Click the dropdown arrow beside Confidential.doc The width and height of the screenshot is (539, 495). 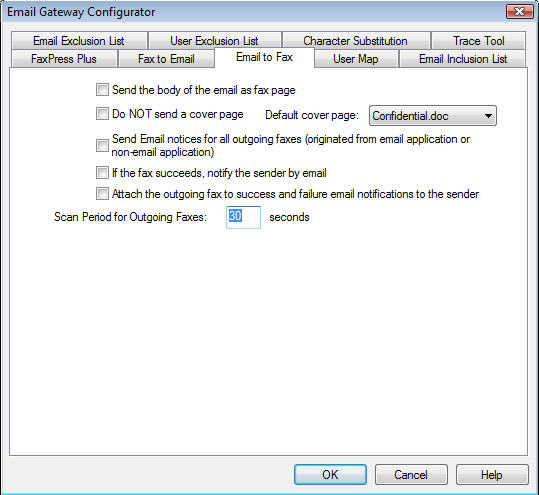(488, 116)
